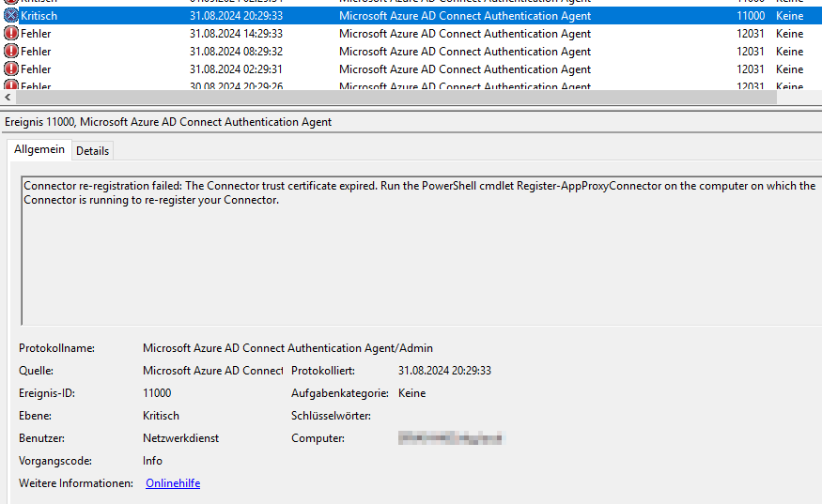Click the error icon for 14:29:33 event

11,34
